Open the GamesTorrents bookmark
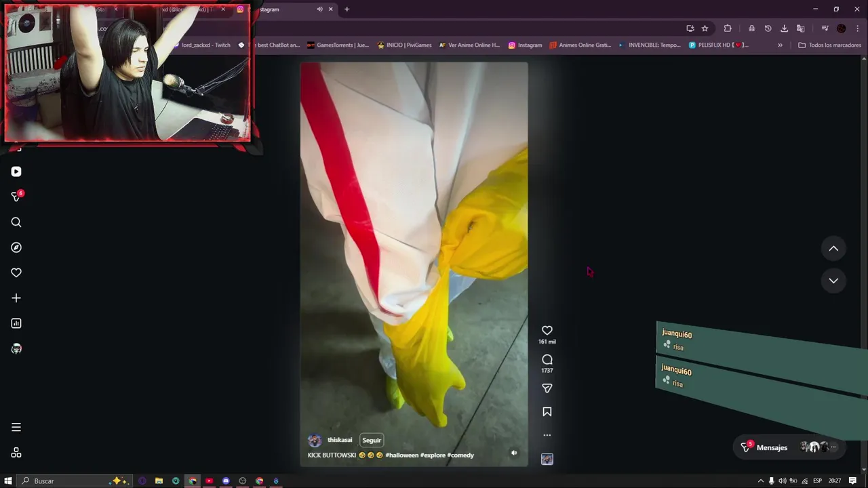 click(338, 45)
